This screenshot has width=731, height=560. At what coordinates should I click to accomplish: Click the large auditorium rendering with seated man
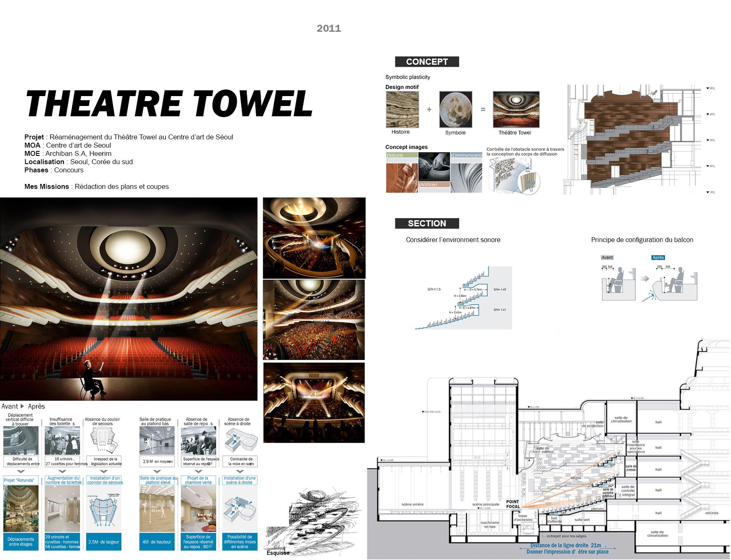pos(129,299)
